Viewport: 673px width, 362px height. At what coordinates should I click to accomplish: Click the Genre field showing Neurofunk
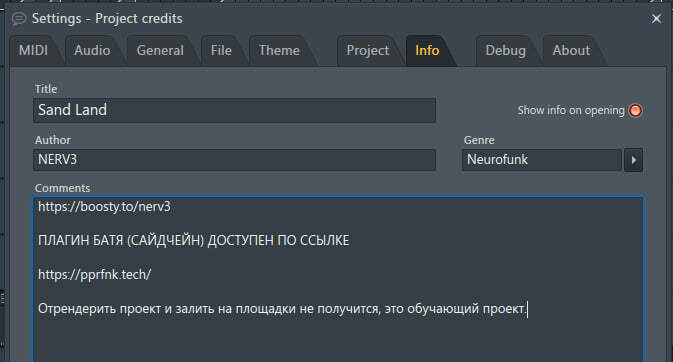(x=542, y=160)
